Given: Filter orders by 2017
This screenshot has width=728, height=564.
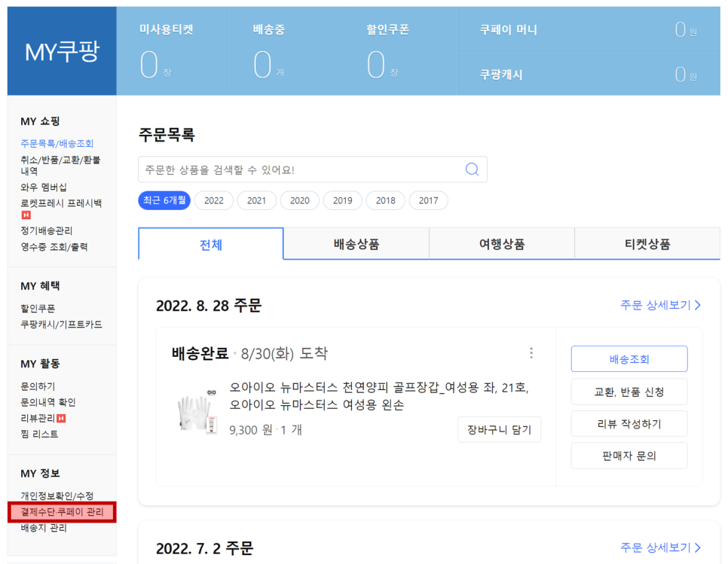Looking at the screenshot, I should tap(428, 200).
